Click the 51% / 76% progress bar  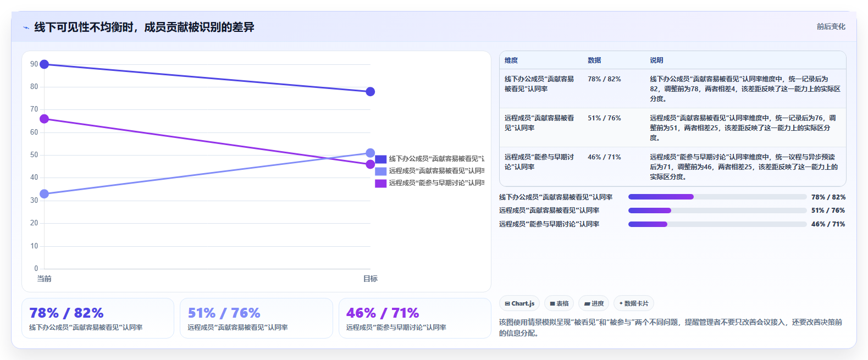coord(717,211)
